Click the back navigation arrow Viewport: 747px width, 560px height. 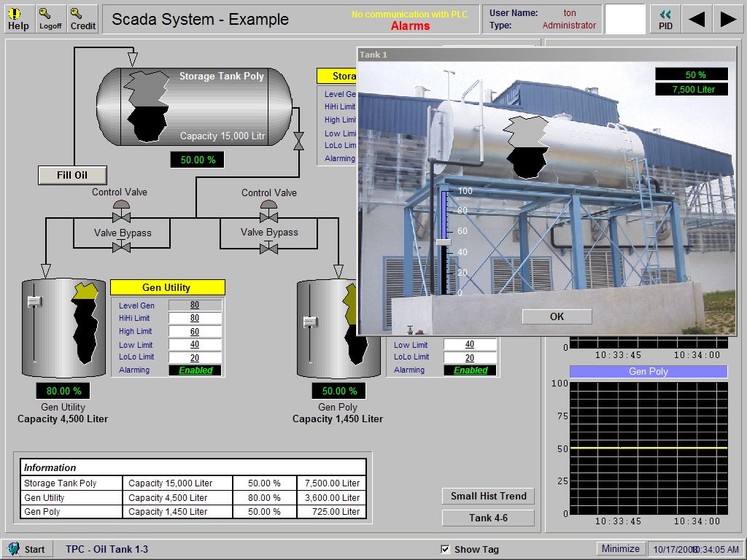pyautogui.click(x=696, y=19)
